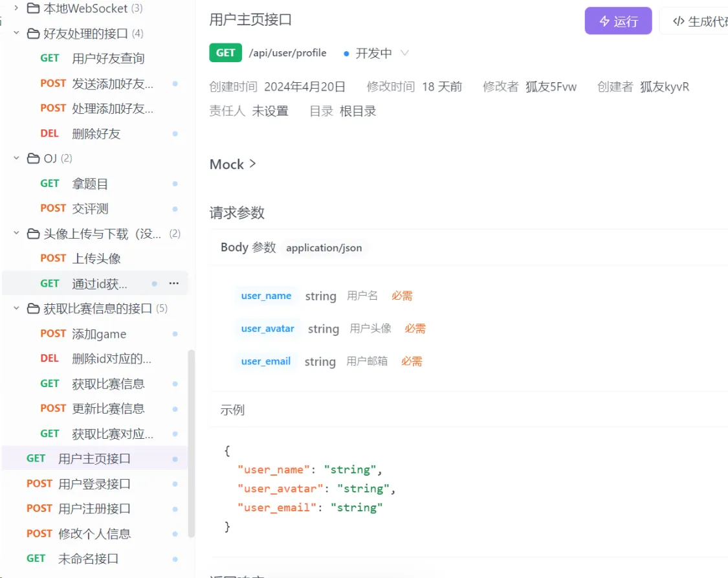Click the lightning icon on 运行 button
This screenshot has height=578, width=728.
(604, 21)
